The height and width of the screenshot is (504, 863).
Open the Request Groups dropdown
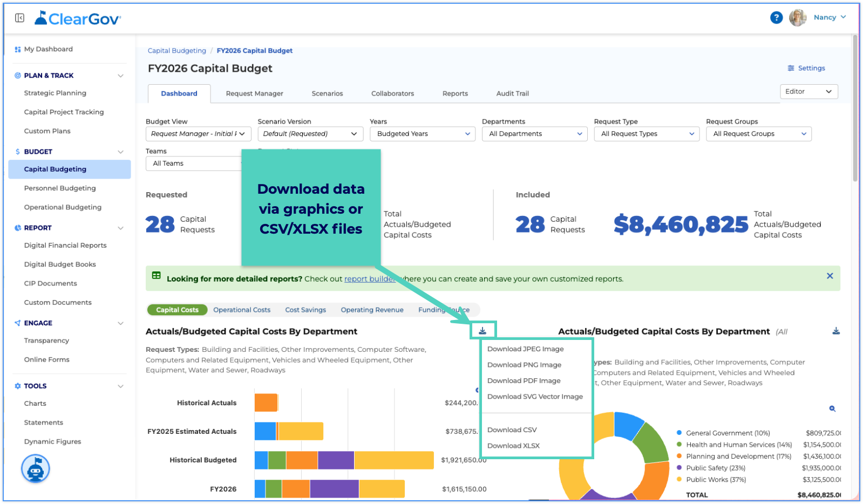click(759, 134)
